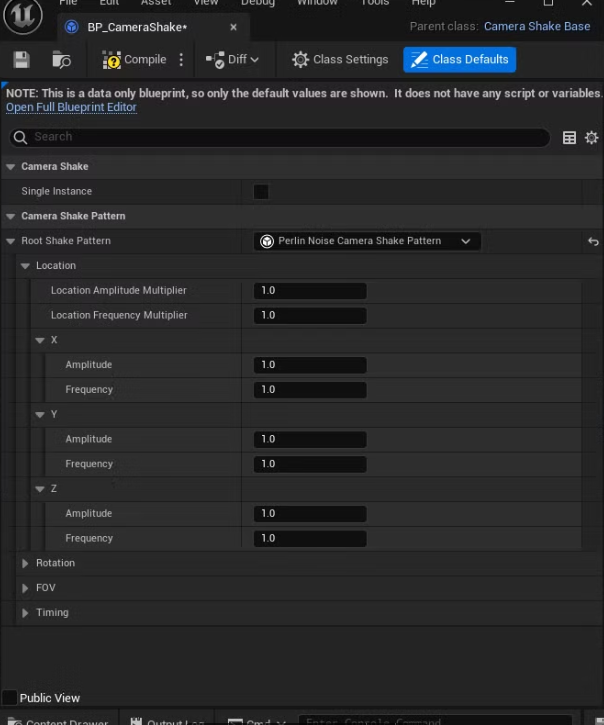The height and width of the screenshot is (725, 604).
Task: Open the Tools menu
Action: click(375, 2)
